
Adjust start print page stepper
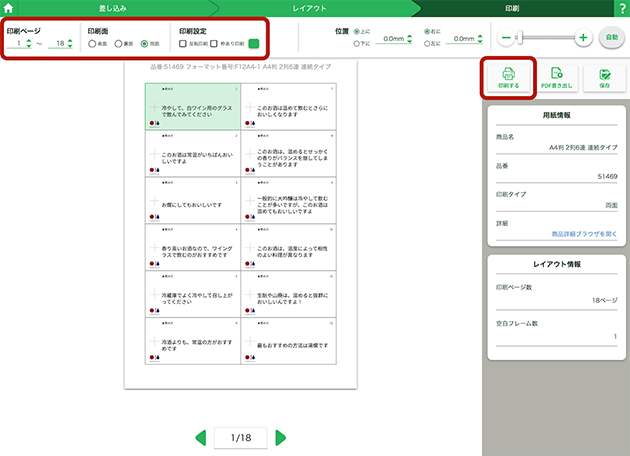27,44
